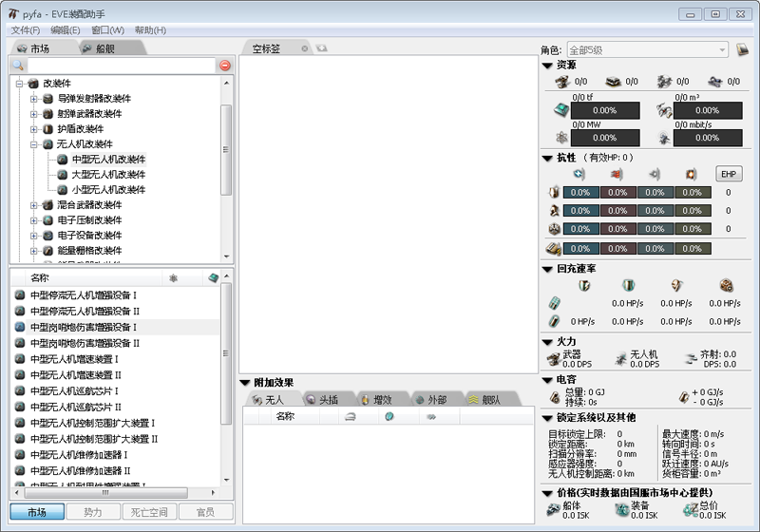Expand the 护盾改装件 tree node
The image size is (760, 532).
[34, 129]
